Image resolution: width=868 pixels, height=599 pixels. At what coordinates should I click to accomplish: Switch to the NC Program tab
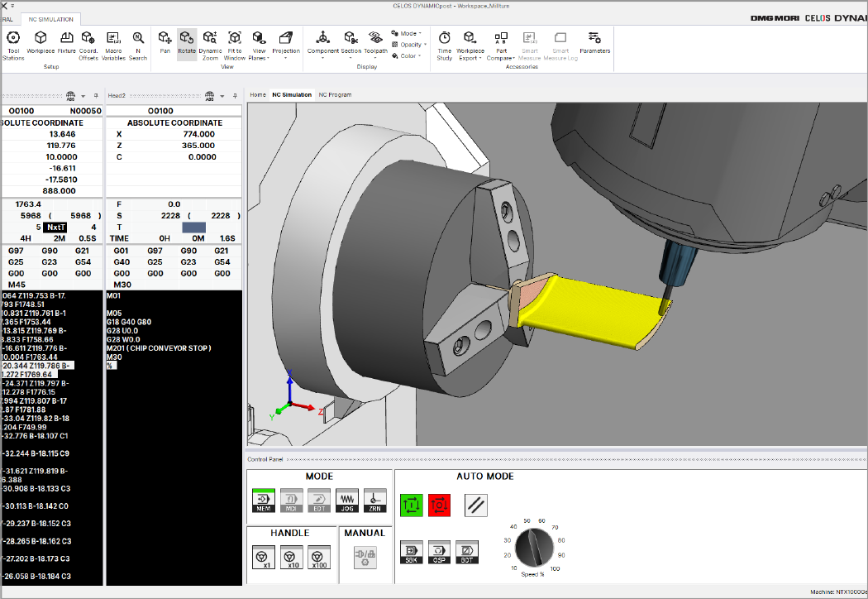point(335,95)
